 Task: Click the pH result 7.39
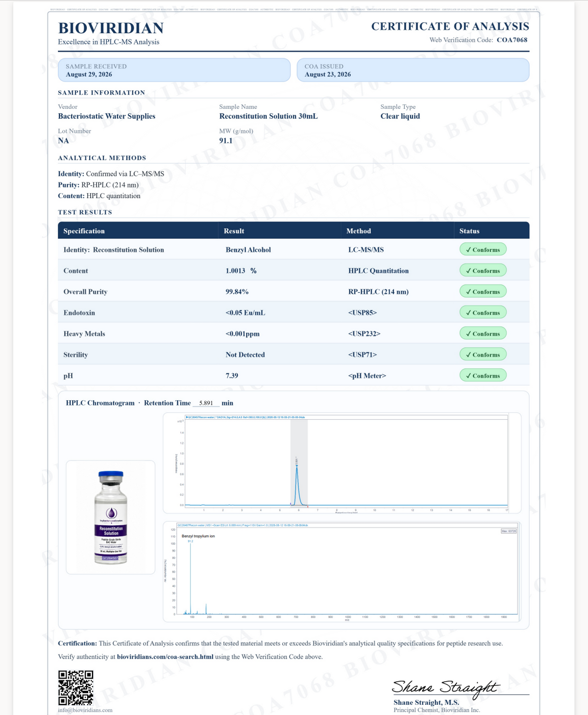pos(232,376)
